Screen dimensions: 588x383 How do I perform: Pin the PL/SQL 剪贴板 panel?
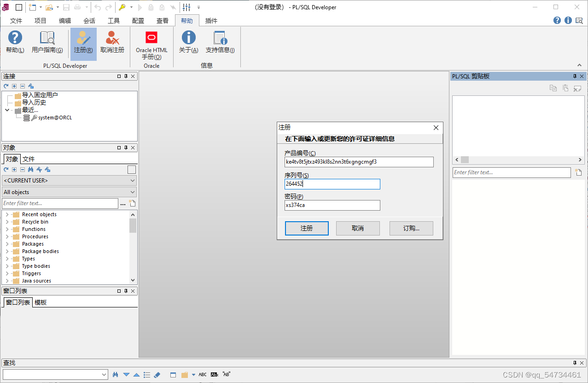575,77
